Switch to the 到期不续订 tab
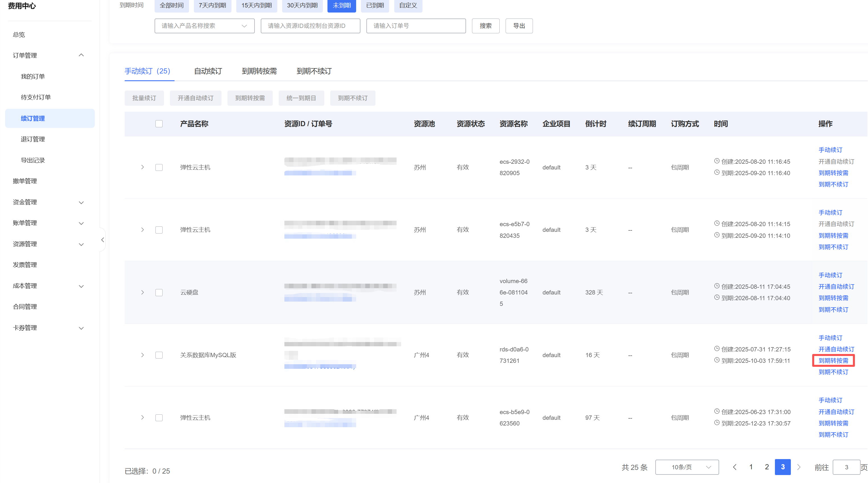Screen dimensions: 868x483 point(314,71)
